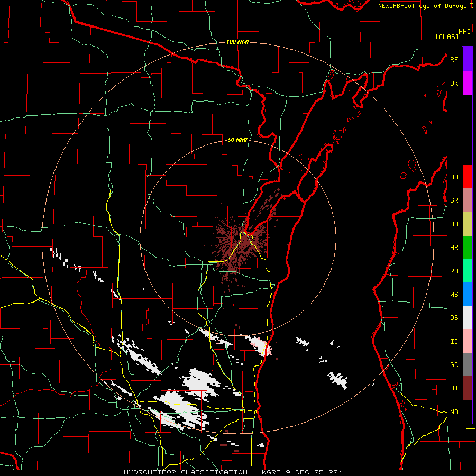Click the IC legend label
Image resolution: width=476 pixels, height=476 pixels.
coord(454,342)
